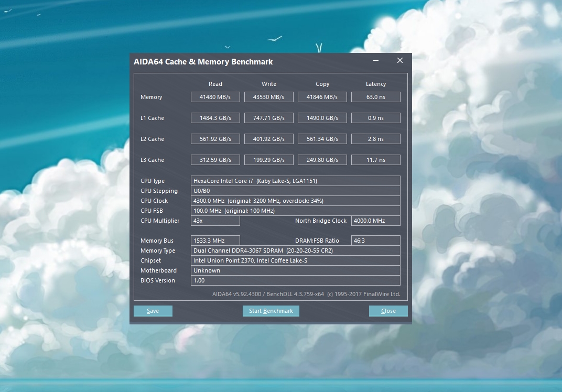Click the CPU Type information field
The width and height of the screenshot is (562, 392).
[295, 181]
